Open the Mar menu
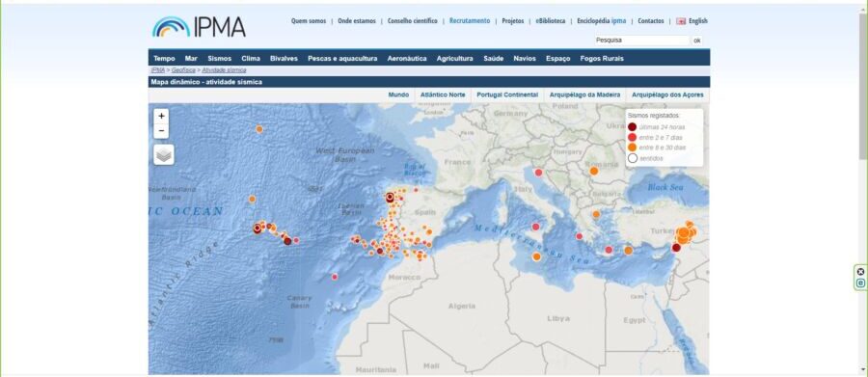 point(191,58)
